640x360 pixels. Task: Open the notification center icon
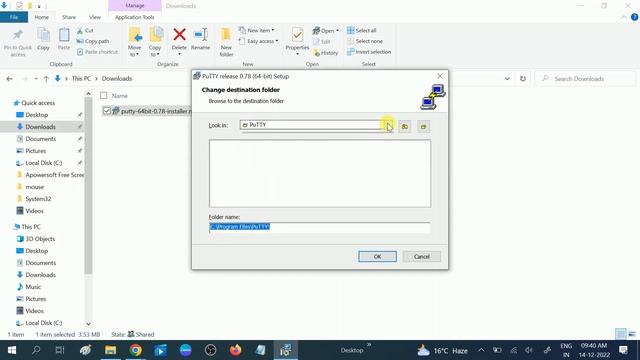coord(623,350)
